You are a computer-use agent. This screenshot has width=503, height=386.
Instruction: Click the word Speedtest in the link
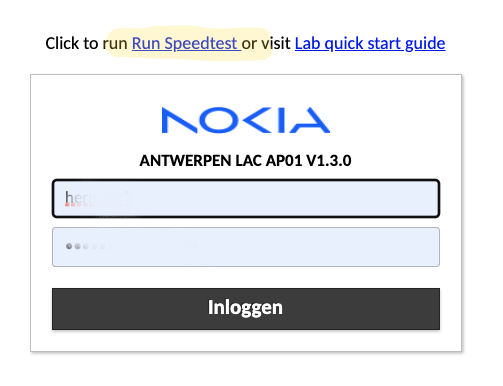(201, 43)
